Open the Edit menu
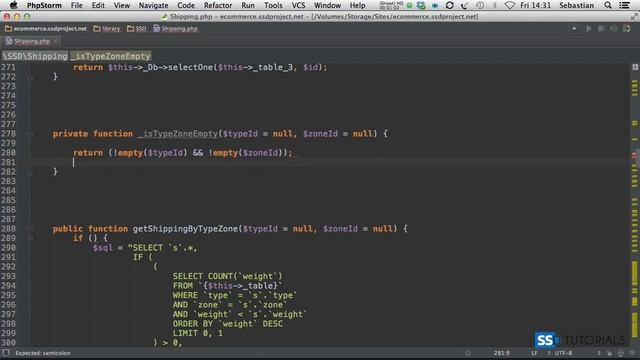The width and height of the screenshot is (640, 360). point(98,5)
